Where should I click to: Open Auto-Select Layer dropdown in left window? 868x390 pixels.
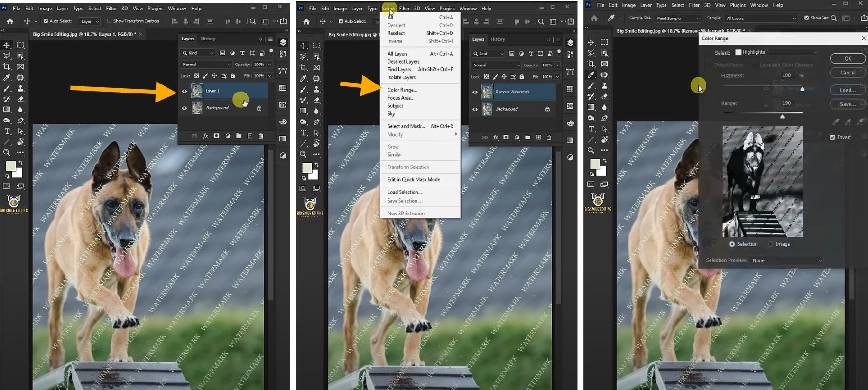coord(90,21)
